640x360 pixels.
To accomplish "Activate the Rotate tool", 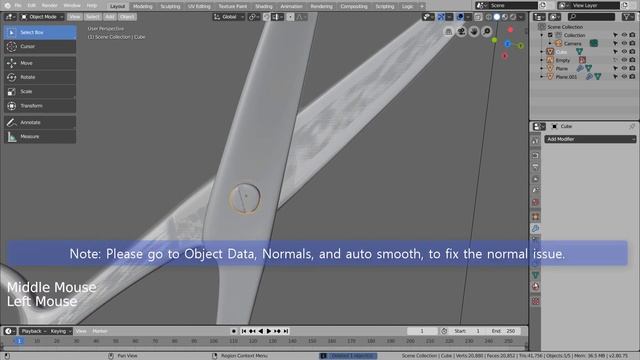I will 40,77.
